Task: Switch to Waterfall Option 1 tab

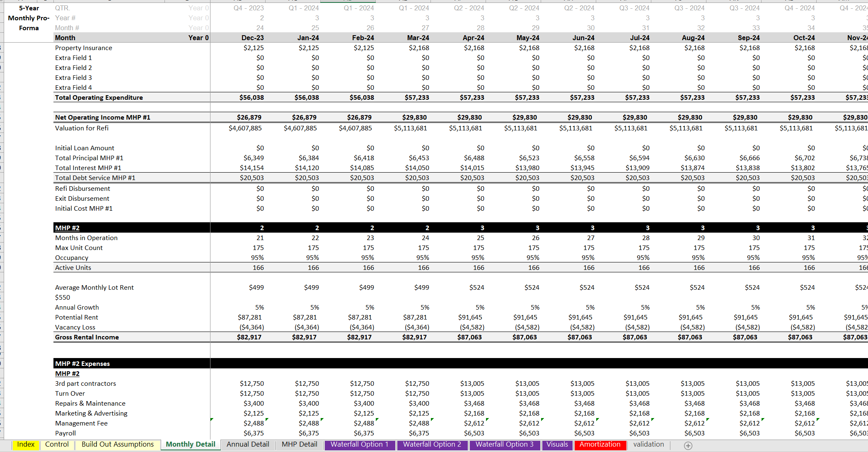Action: [x=360, y=445]
